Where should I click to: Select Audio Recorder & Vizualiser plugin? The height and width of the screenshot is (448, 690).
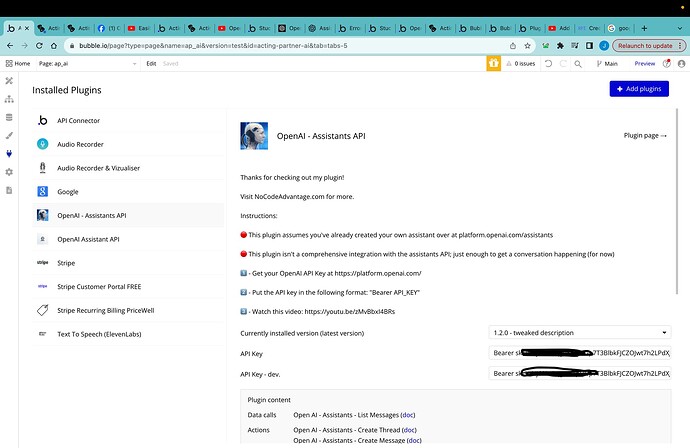click(128, 168)
